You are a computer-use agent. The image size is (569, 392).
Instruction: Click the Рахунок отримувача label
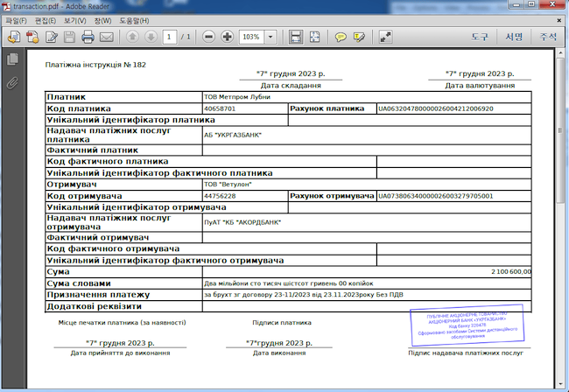[332, 196]
